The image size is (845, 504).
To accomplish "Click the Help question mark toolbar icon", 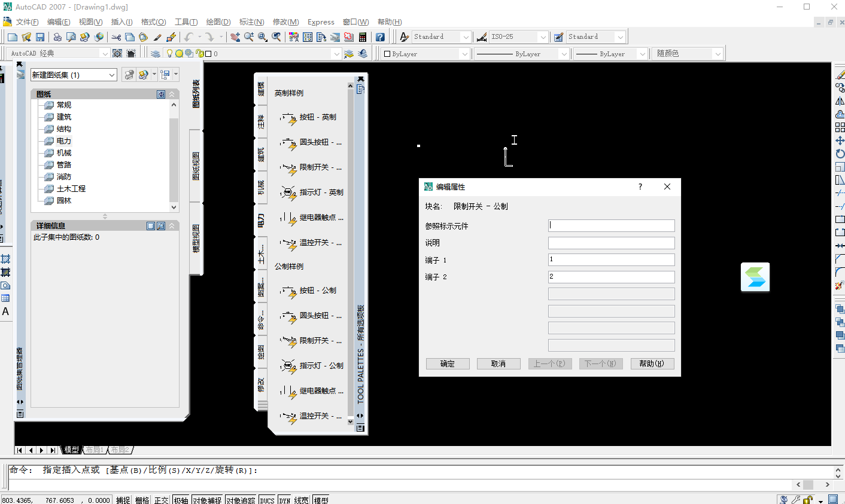I will 380,37.
